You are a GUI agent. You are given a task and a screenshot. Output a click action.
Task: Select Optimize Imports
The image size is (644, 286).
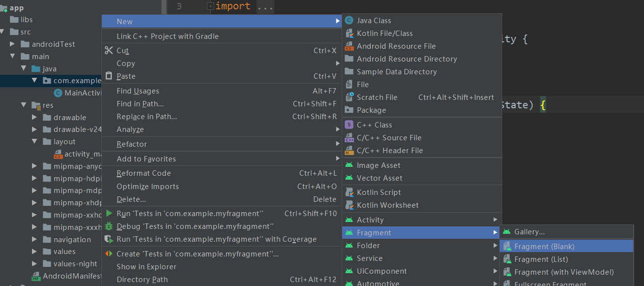(222, 187)
